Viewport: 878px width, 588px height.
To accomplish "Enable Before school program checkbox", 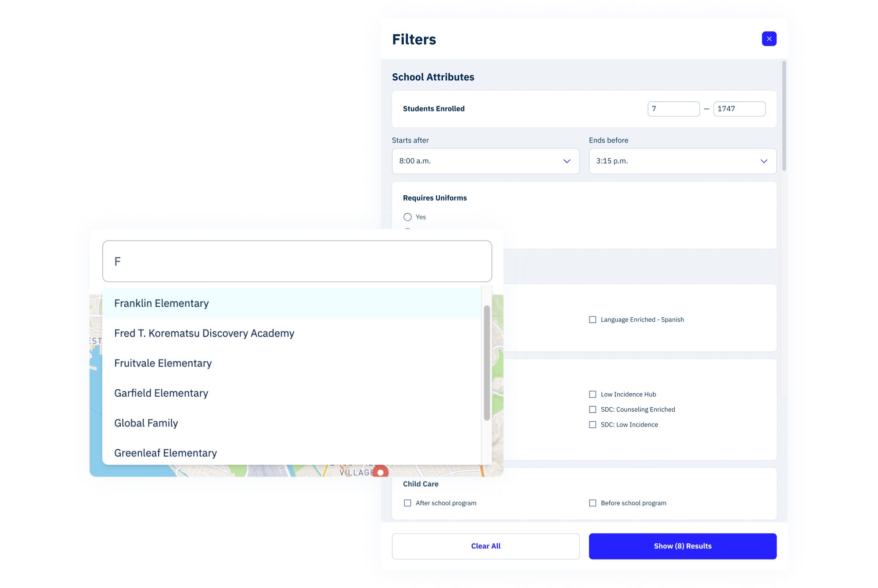I will (x=593, y=503).
